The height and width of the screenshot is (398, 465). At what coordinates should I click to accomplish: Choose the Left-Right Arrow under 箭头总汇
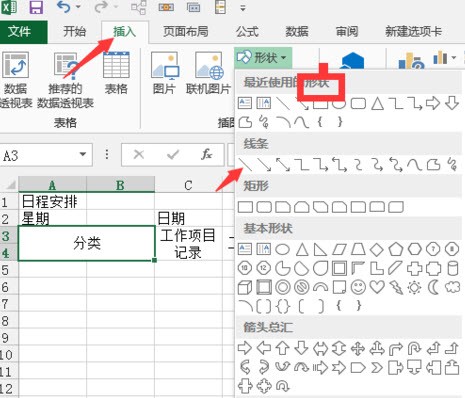click(x=320, y=348)
